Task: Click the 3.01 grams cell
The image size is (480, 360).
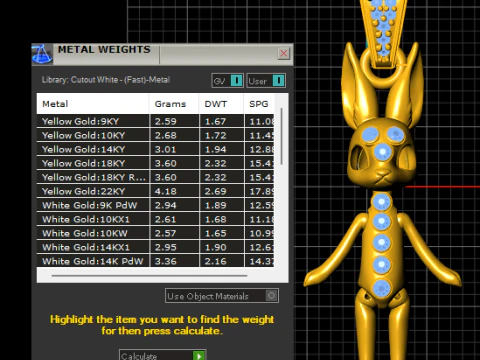Action: tap(174, 149)
